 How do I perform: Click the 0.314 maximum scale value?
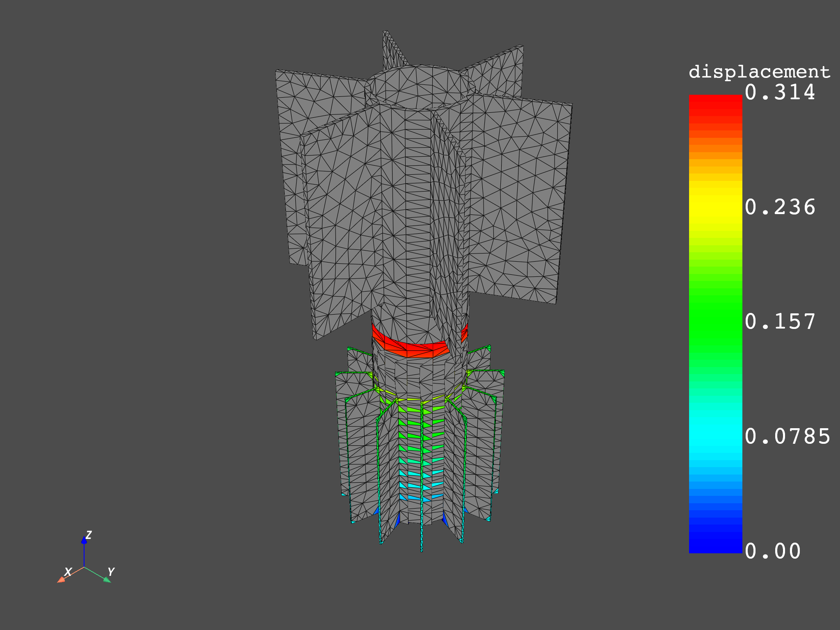click(x=780, y=92)
